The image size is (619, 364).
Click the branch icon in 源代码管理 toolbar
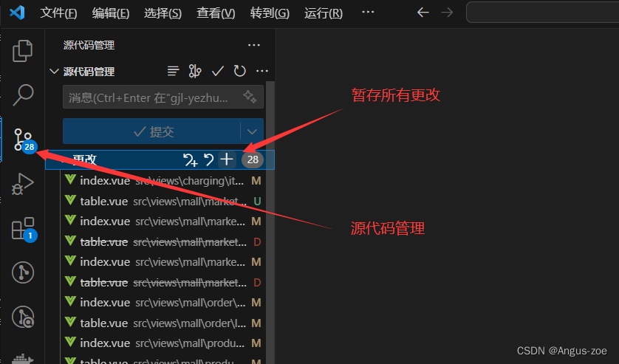[195, 71]
